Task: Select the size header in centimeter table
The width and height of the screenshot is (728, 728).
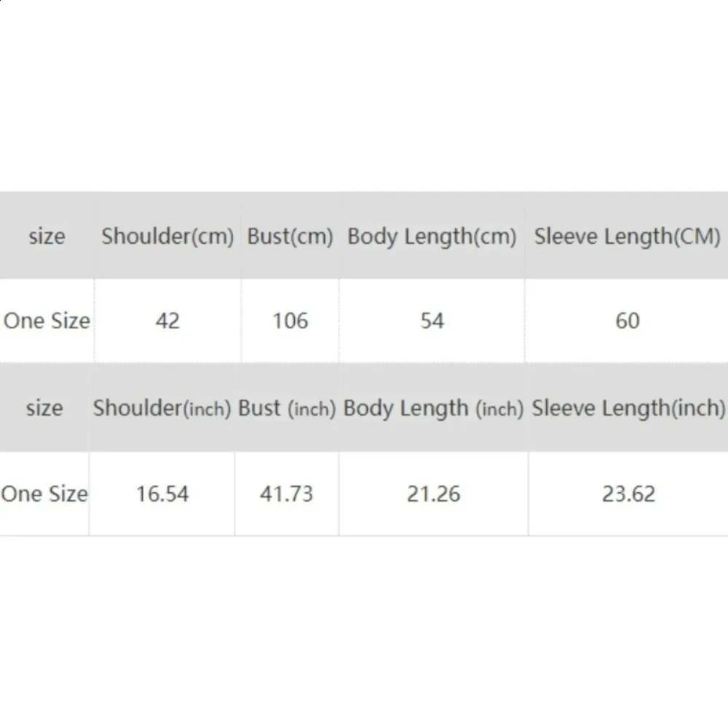Action: click(x=47, y=237)
